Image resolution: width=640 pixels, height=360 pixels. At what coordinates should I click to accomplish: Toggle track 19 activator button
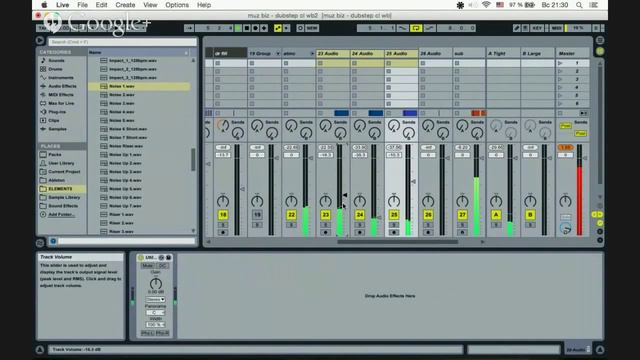(x=257, y=215)
